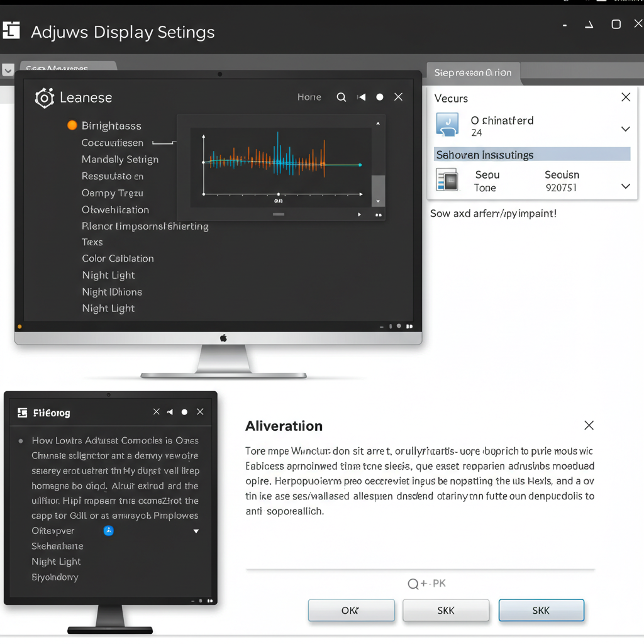Click the Sepu Tone device icon
Screen dimensions: 644x644
pos(447,180)
